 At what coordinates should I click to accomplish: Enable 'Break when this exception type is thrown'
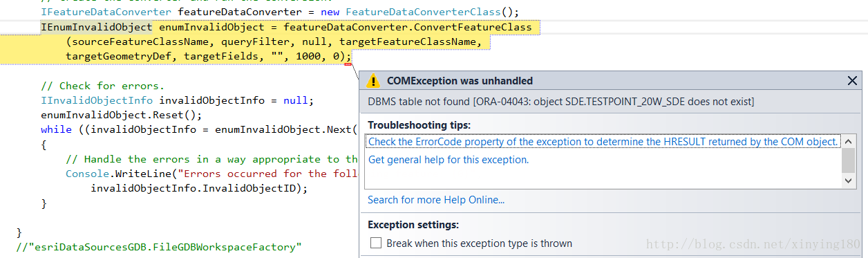(376, 243)
